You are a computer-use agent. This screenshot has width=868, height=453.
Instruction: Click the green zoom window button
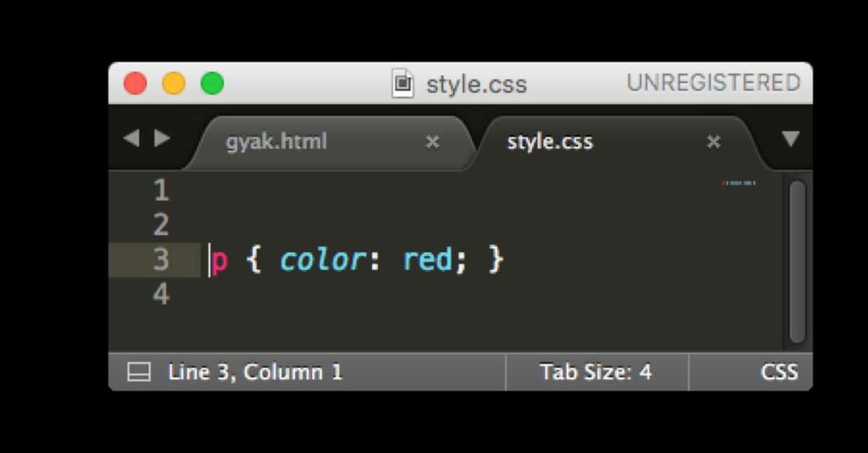click(x=212, y=84)
